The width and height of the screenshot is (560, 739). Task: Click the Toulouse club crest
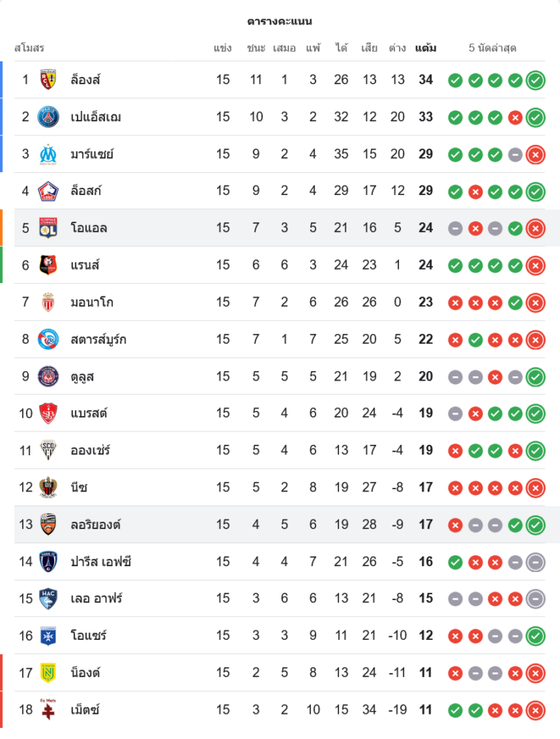tap(49, 376)
